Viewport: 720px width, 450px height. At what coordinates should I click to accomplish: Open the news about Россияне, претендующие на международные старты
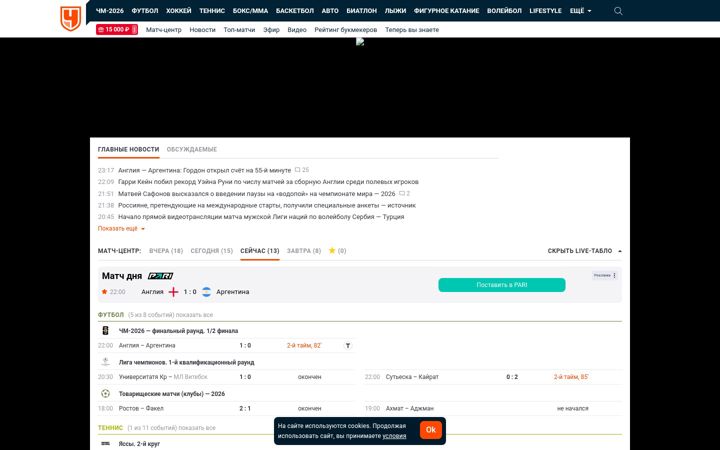click(267, 205)
